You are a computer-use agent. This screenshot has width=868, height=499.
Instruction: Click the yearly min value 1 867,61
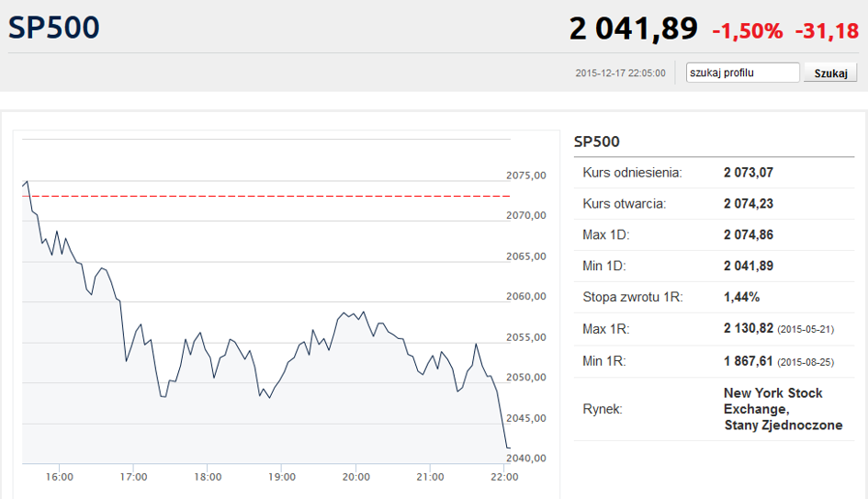click(x=749, y=361)
